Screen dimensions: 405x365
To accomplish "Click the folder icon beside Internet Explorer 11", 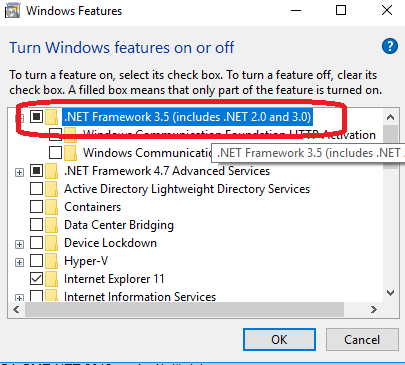I will 51,279.
